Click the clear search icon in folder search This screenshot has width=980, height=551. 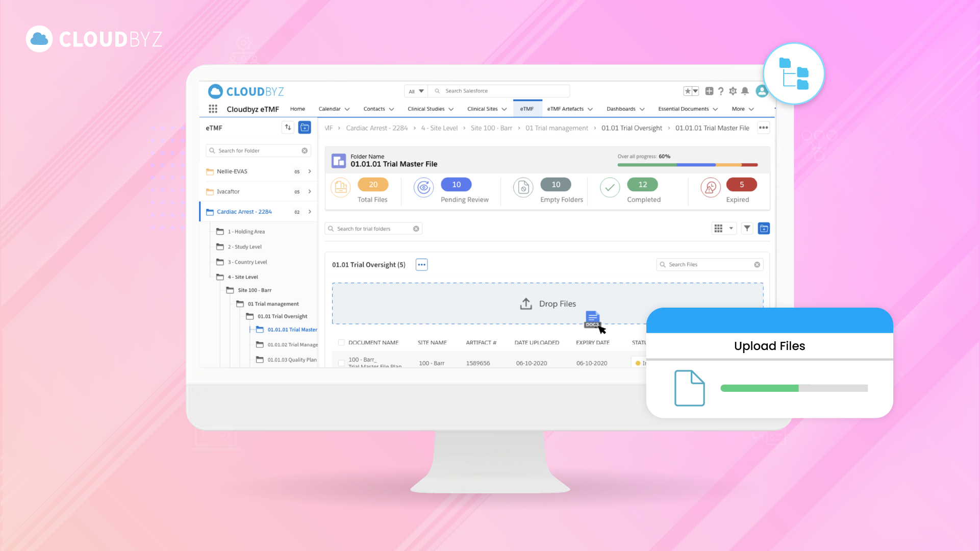tap(304, 150)
